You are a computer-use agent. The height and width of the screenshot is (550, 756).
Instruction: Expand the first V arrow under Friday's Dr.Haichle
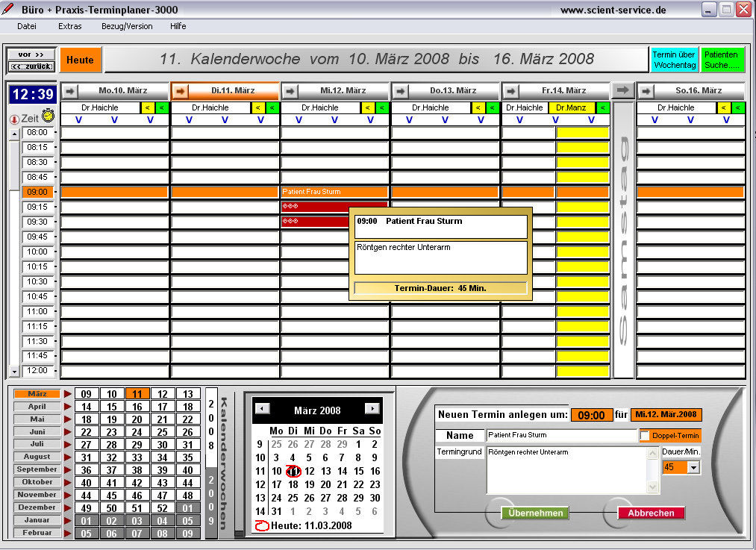coord(519,120)
